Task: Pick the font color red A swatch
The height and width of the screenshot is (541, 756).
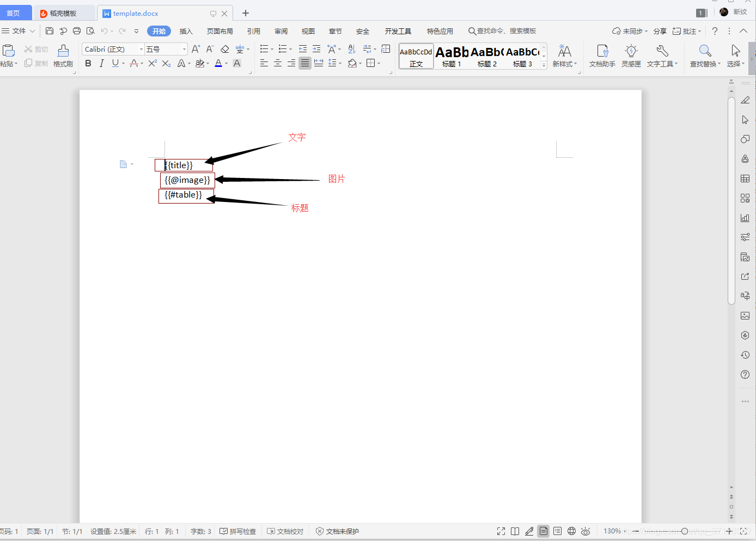Action: 218,64
